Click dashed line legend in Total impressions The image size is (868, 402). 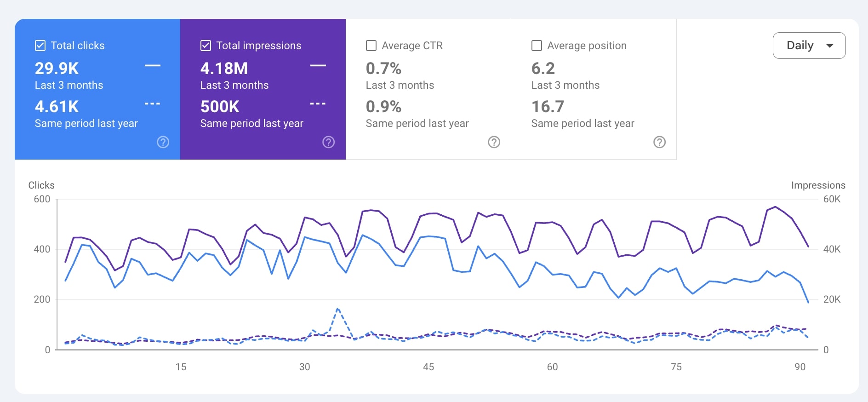point(318,104)
